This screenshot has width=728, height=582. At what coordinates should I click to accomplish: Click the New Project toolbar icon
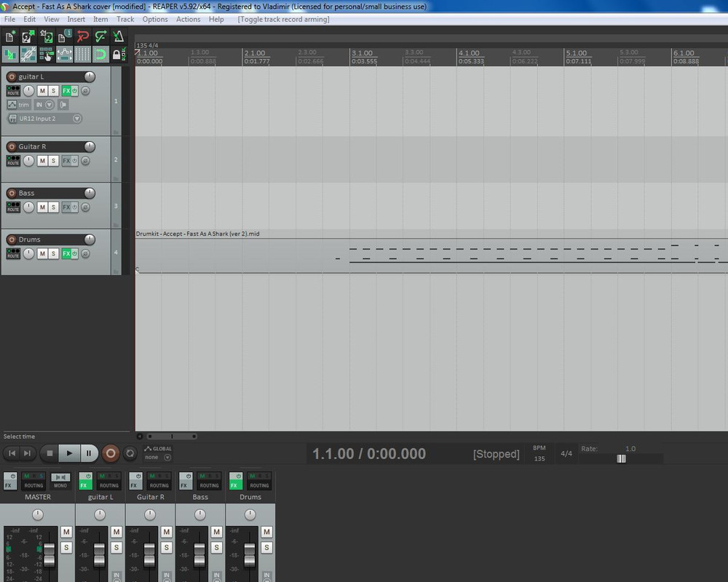point(10,36)
